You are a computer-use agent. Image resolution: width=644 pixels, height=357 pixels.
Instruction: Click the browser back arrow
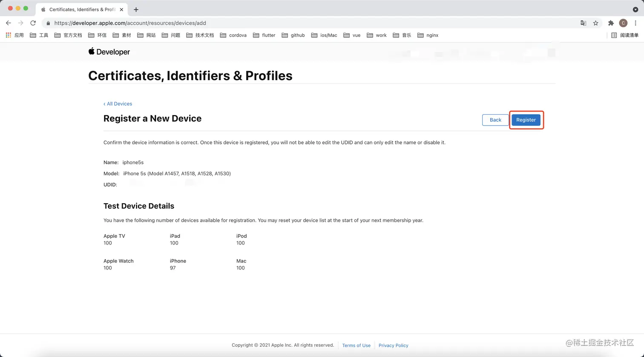click(x=9, y=23)
